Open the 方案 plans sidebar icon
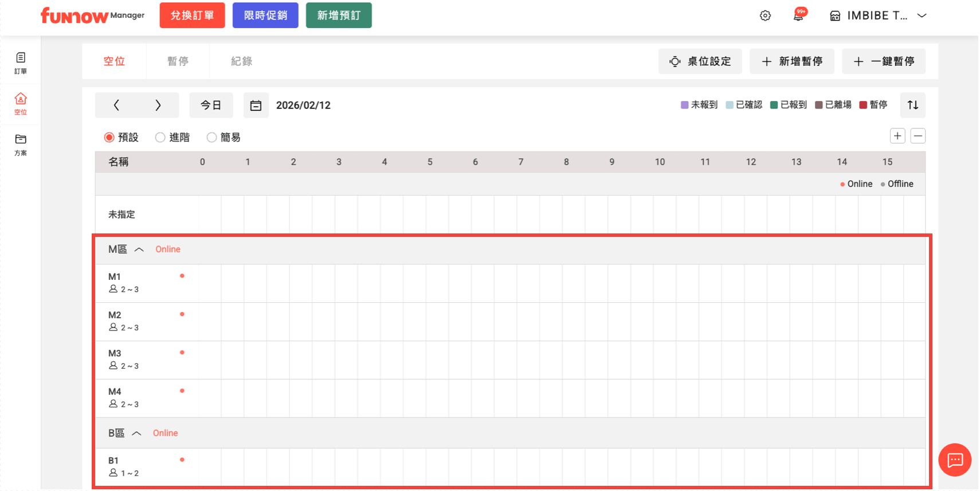 (21, 145)
